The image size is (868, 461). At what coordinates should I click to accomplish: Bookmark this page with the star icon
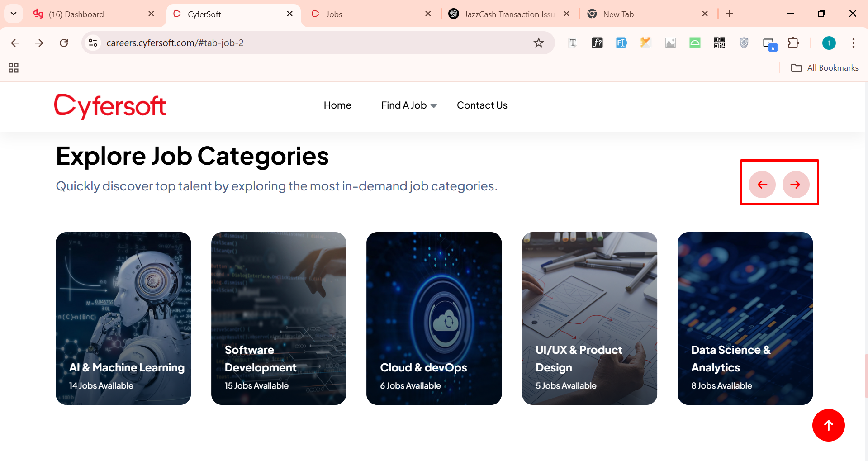[x=538, y=43]
